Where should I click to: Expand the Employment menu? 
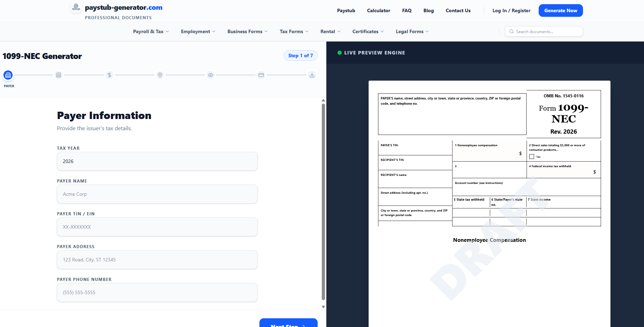pos(198,31)
